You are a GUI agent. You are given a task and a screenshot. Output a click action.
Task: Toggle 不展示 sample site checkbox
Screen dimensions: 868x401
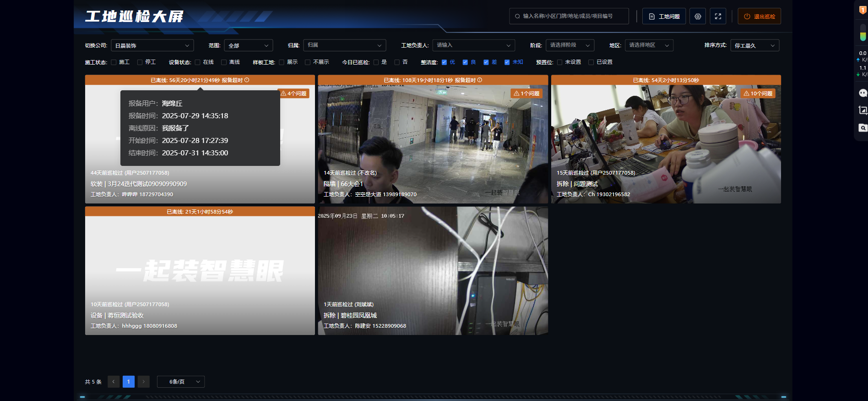[308, 62]
